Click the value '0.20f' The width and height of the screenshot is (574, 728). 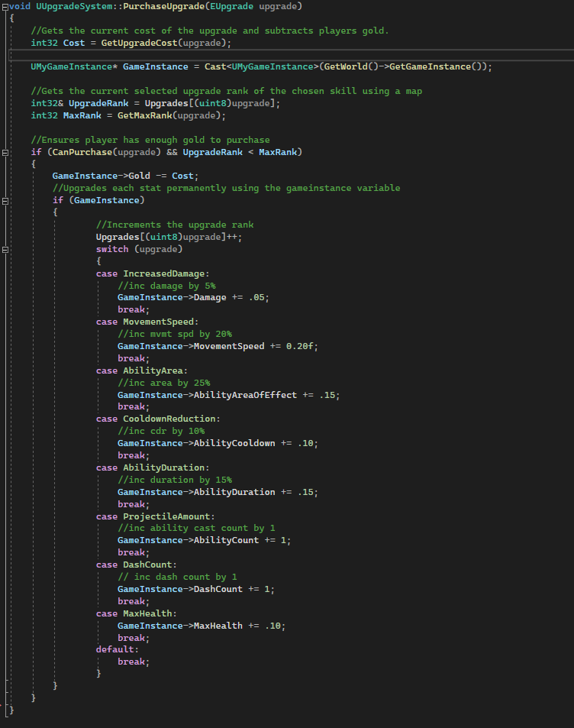tap(300, 346)
